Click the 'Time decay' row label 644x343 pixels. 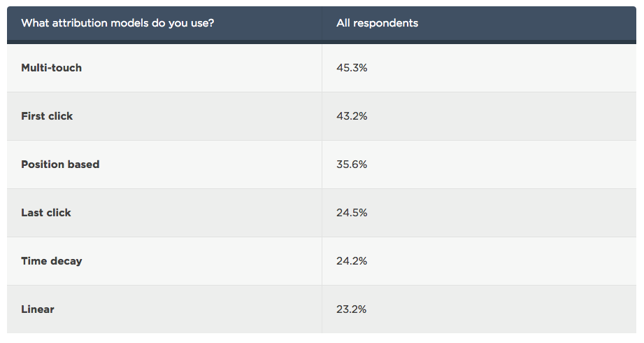click(51, 261)
